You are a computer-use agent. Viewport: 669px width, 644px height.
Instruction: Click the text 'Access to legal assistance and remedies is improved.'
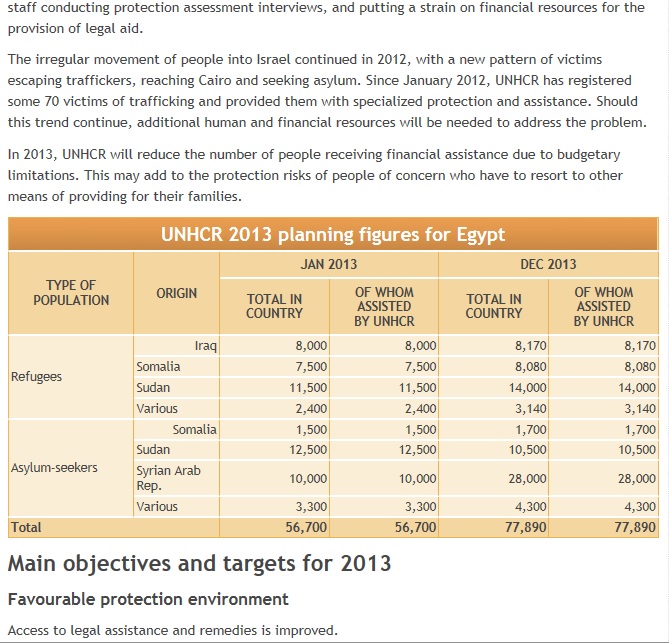point(173,630)
